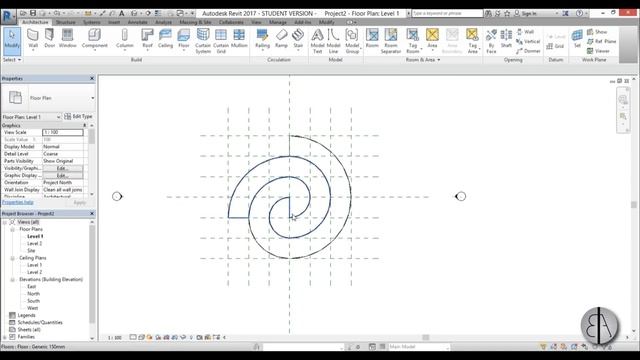Collapse the Floor Plans tree node

point(12,229)
